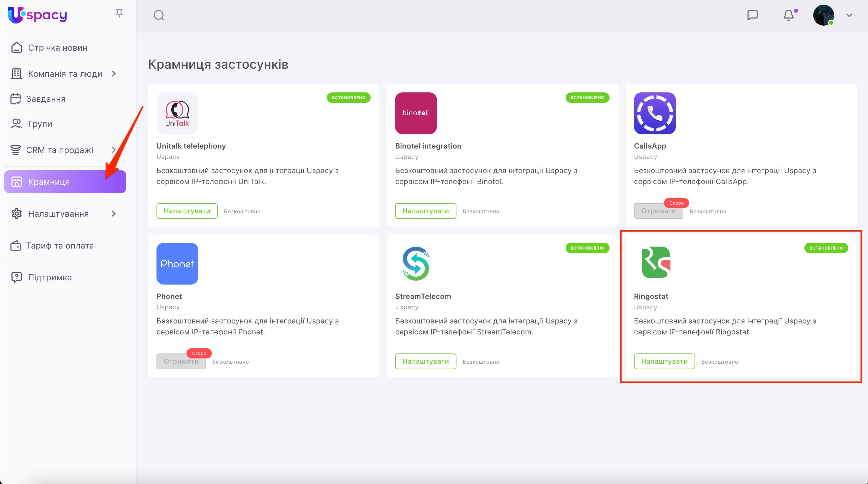Screen dimensions: 868x484
Task: Open the Unitalk telelephony title link
Action: click(191, 146)
